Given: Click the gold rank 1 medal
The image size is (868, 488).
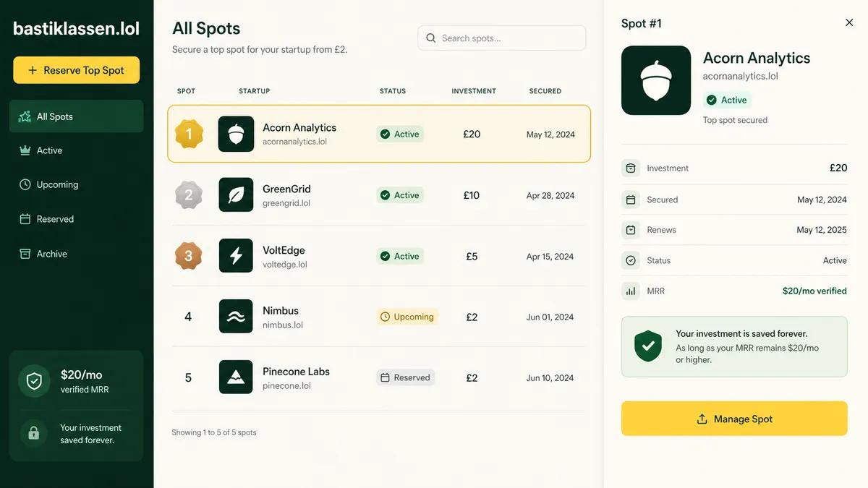Looking at the screenshot, I should 189,134.
